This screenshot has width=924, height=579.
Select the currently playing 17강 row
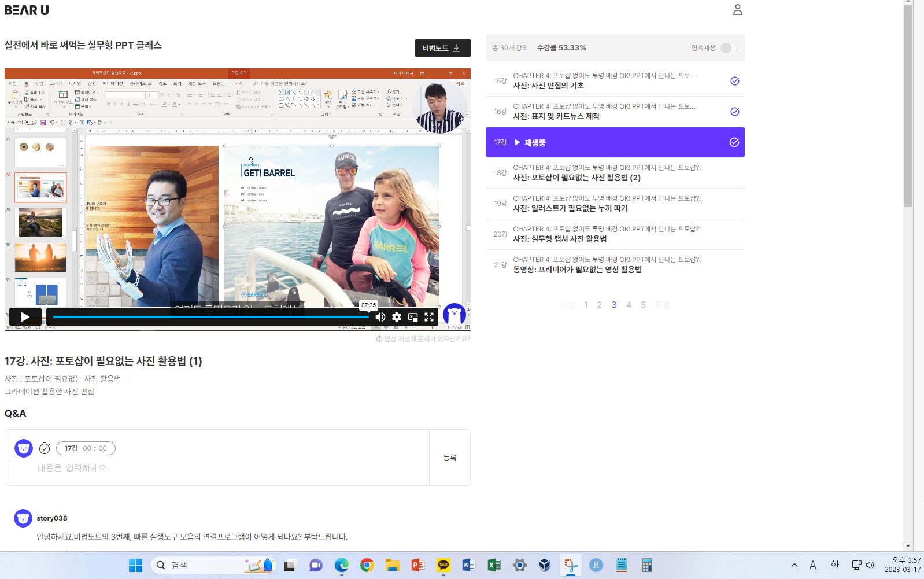pyautogui.click(x=615, y=142)
